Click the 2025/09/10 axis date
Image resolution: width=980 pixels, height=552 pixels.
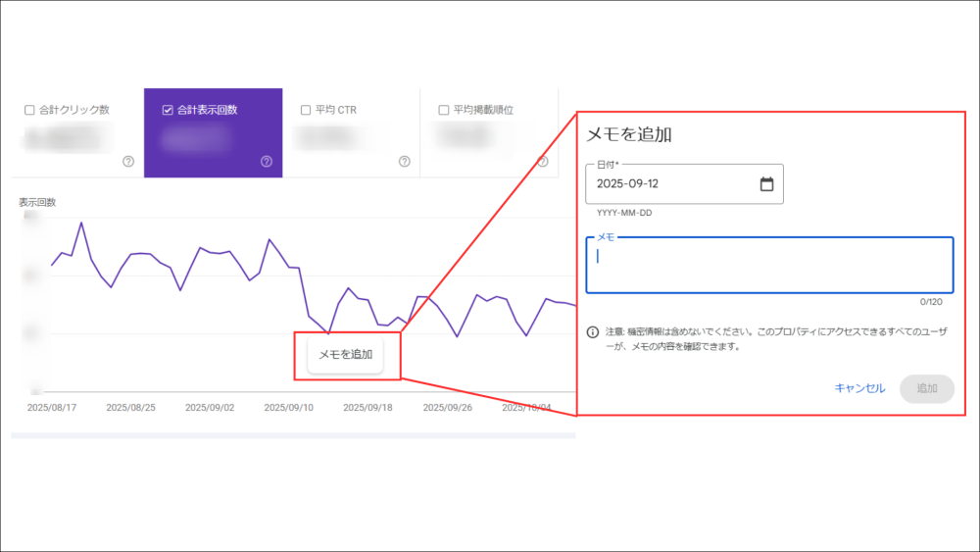click(x=289, y=408)
